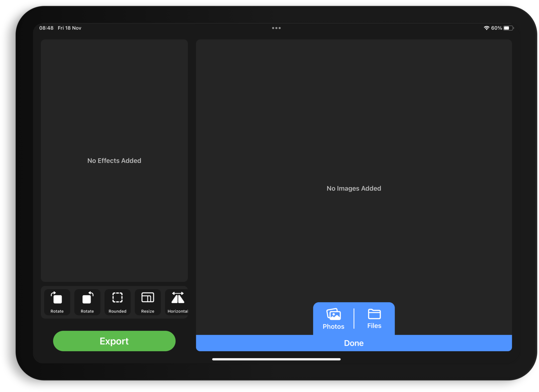Import images from Files
539x392 pixels.
pyautogui.click(x=374, y=319)
